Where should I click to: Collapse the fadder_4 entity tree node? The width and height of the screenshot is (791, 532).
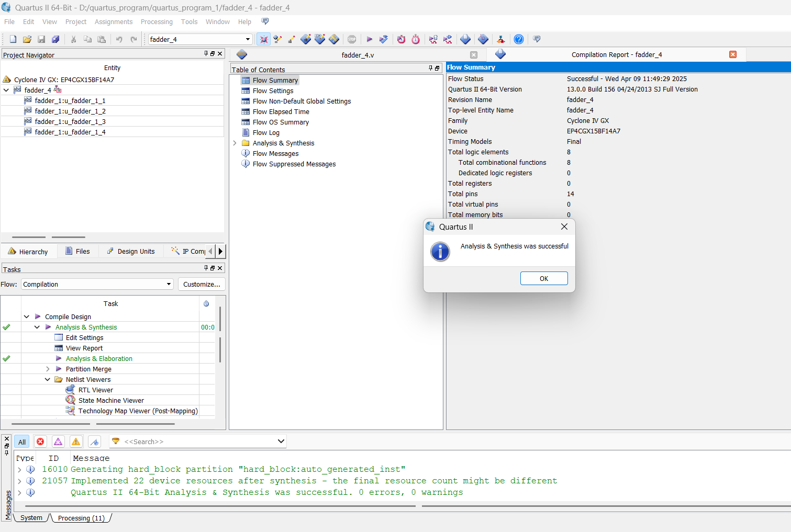[x=6, y=90]
